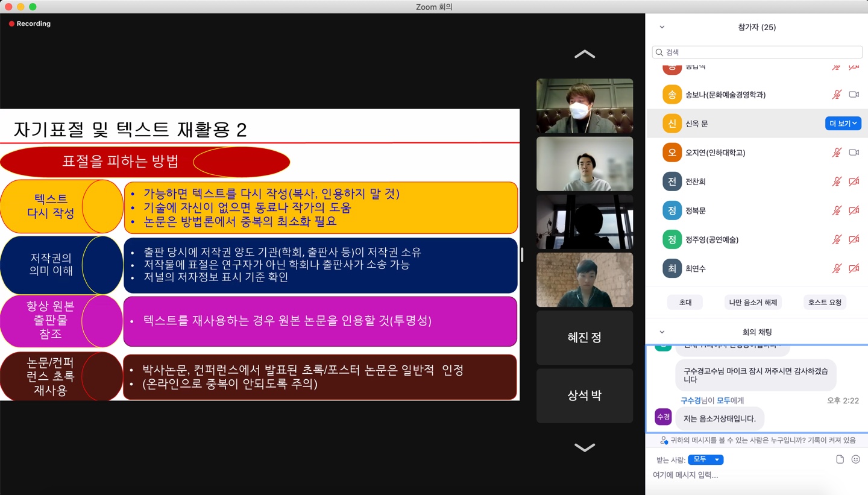This screenshot has width=868, height=495.
Task: Select participant row 전찬희
Action: click(x=756, y=181)
